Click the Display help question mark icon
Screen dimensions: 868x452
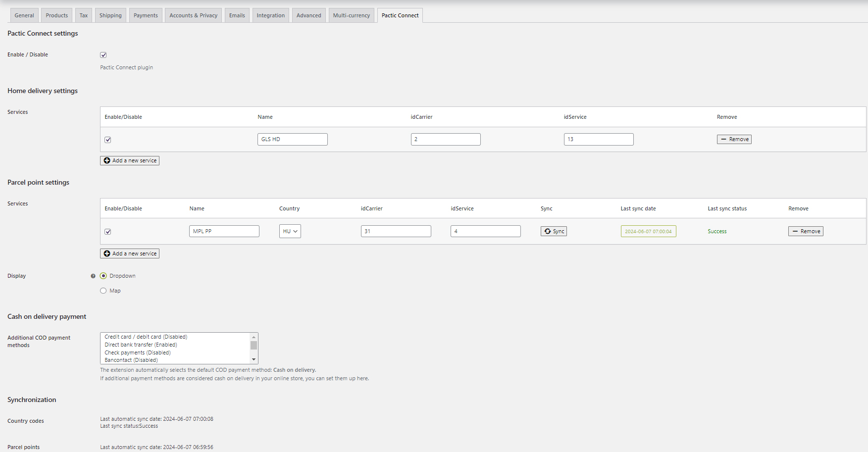pyautogui.click(x=93, y=276)
